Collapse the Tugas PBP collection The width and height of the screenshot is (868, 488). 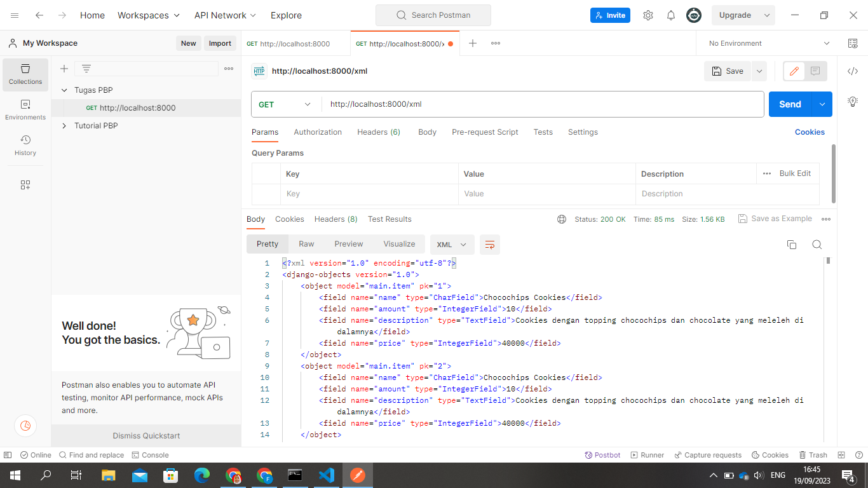click(64, 90)
